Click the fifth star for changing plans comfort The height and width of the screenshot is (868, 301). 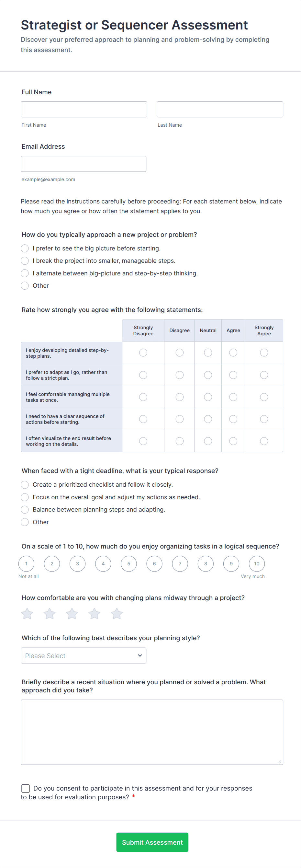tap(117, 614)
